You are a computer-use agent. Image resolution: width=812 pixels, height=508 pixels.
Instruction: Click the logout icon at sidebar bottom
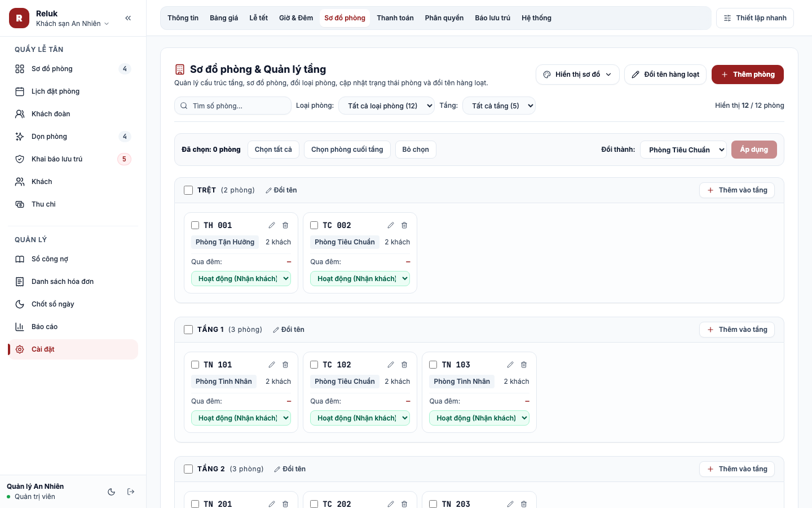131,492
